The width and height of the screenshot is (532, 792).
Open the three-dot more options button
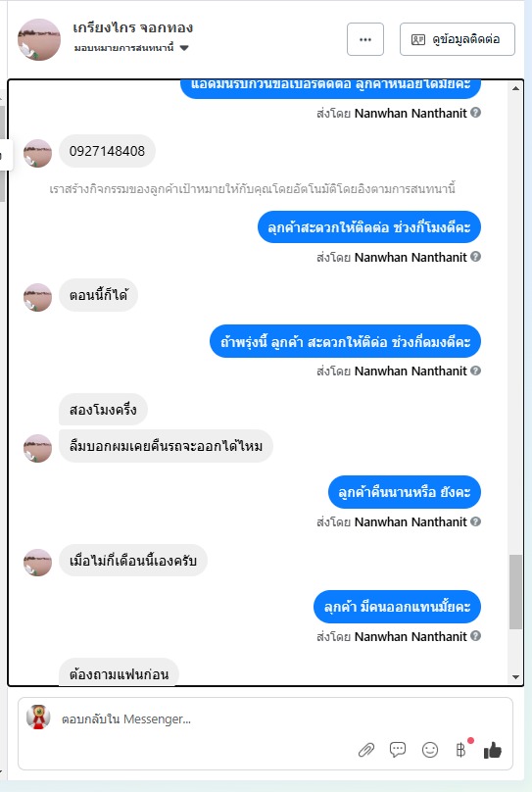click(x=365, y=39)
